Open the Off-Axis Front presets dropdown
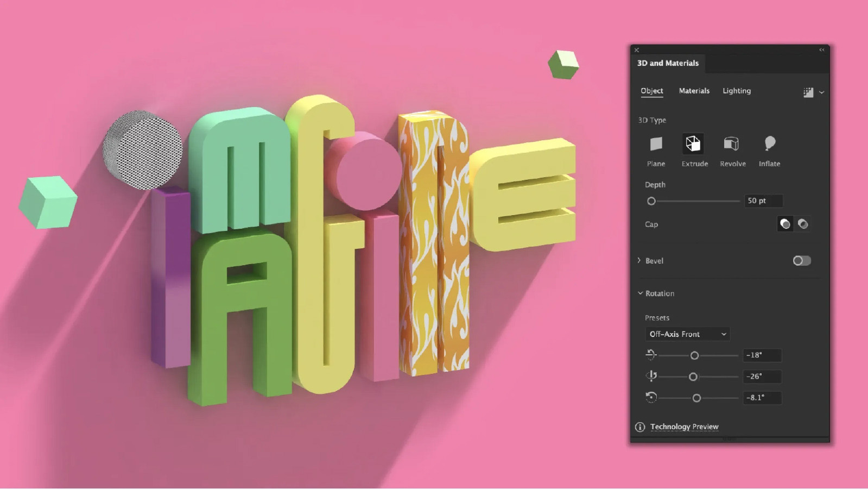The width and height of the screenshot is (868, 489). 687,334
